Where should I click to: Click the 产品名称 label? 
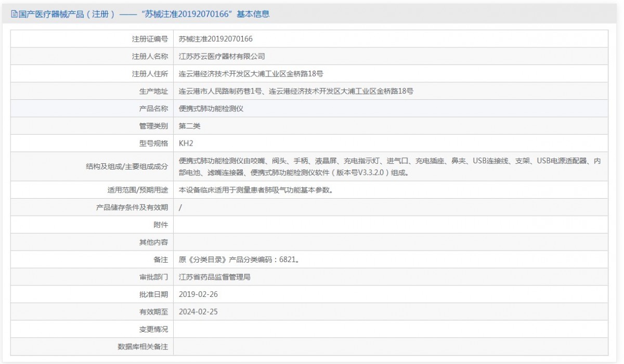tap(153, 109)
